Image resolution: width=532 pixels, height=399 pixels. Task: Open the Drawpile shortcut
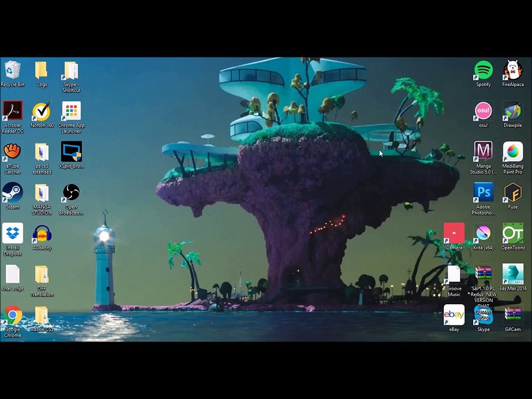pyautogui.click(x=513, y=111)
